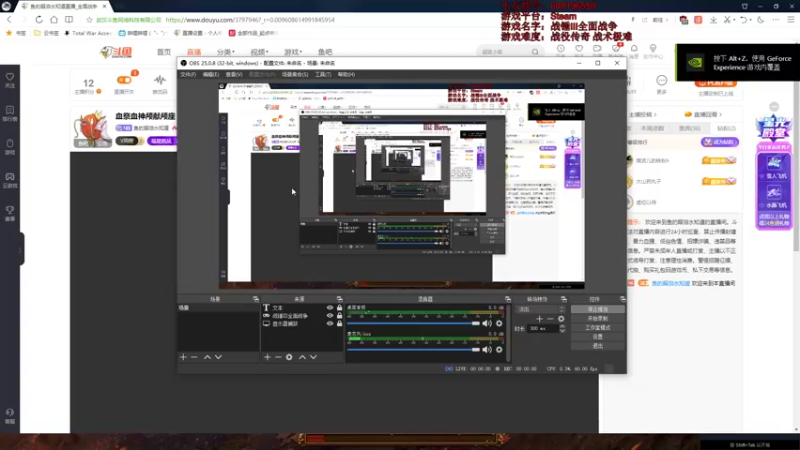
Task: Open 帮助(H) menu in OBS
Action: pyautogui.click(x=346, y=74)
